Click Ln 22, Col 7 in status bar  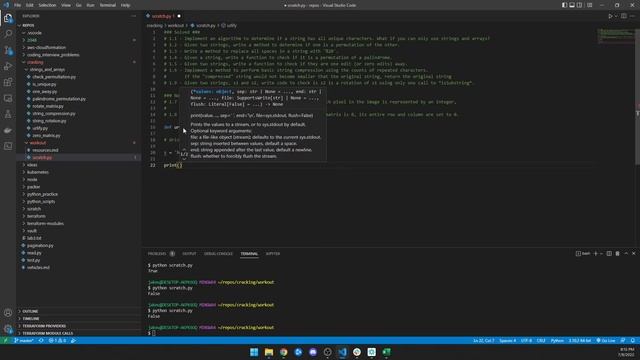tap(484, 340)
